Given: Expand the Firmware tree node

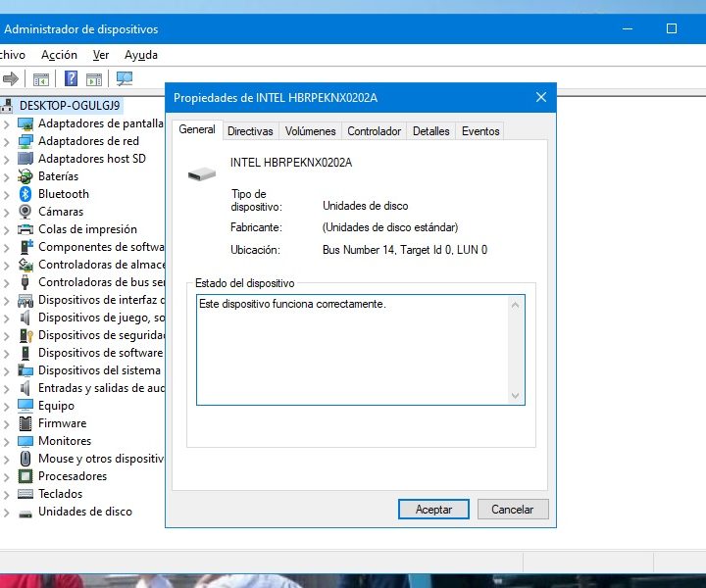Looking at the screenshot, I should click(6, 423).
